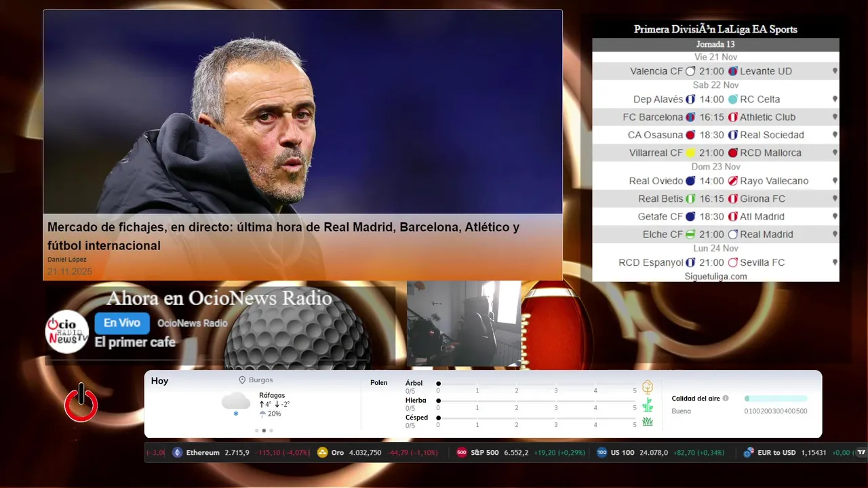Viewport: 868px width, 488px height.
Task: Click the map pin for Elche CF match
Action: click(835, 235)
